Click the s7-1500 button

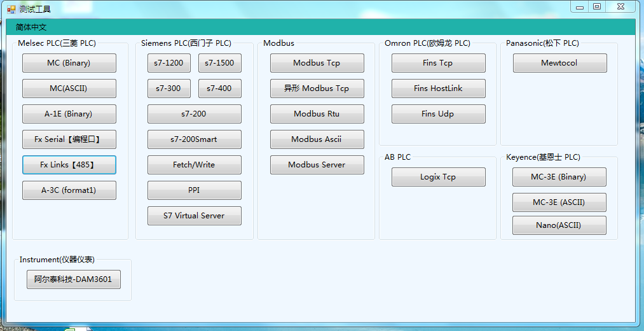tap(219, 63)
